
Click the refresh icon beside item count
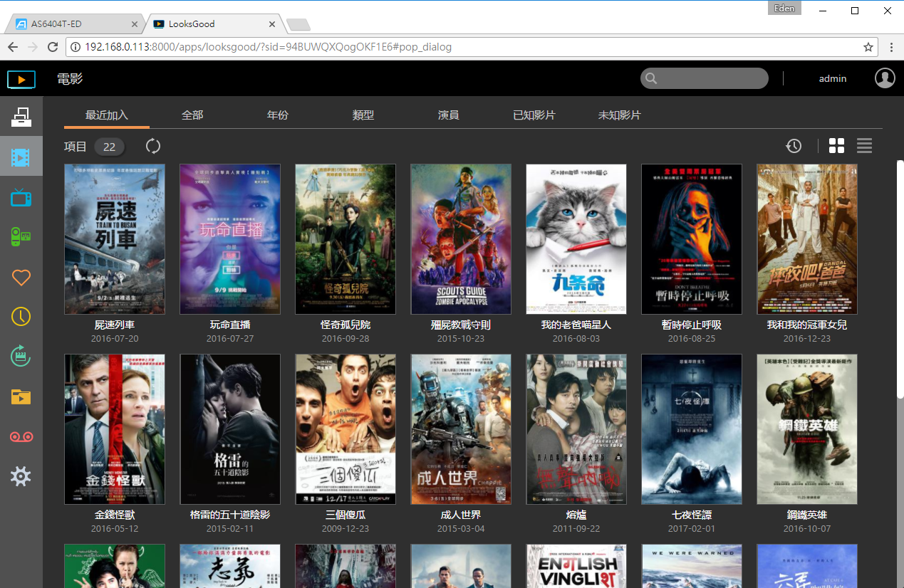pyautogui.click(x=153, y=147)
